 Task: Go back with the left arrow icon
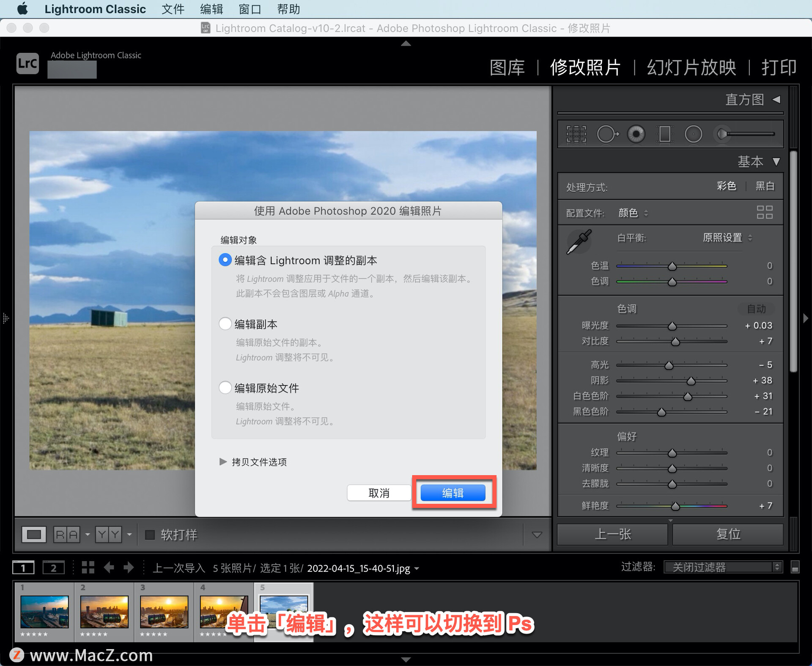pos(109,567)
